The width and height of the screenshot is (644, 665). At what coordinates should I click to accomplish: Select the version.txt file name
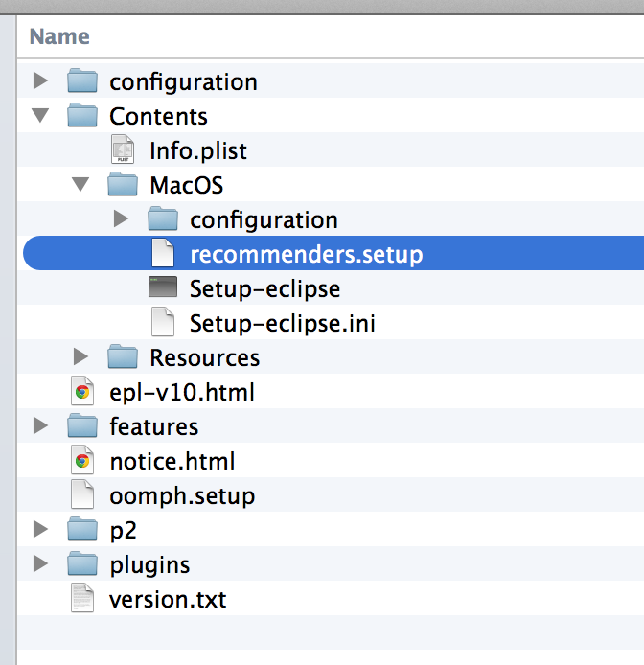pos(168,600)
